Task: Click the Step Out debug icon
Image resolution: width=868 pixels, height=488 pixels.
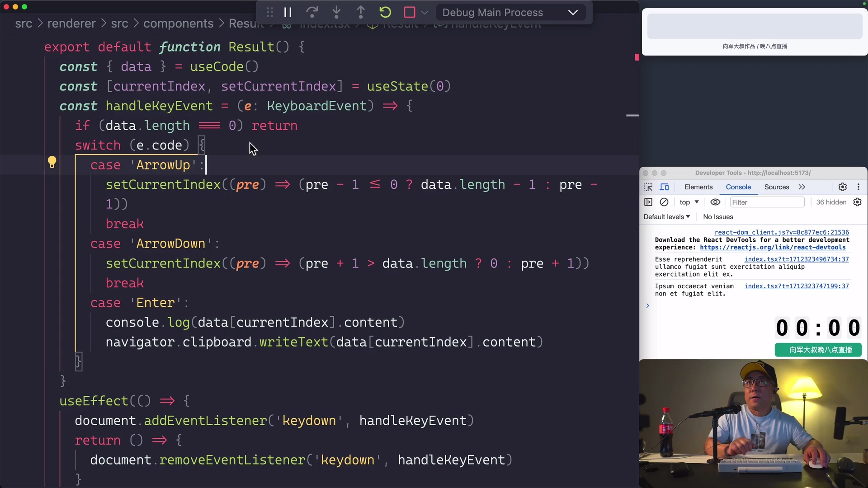Action: click(x=361, y=12)
